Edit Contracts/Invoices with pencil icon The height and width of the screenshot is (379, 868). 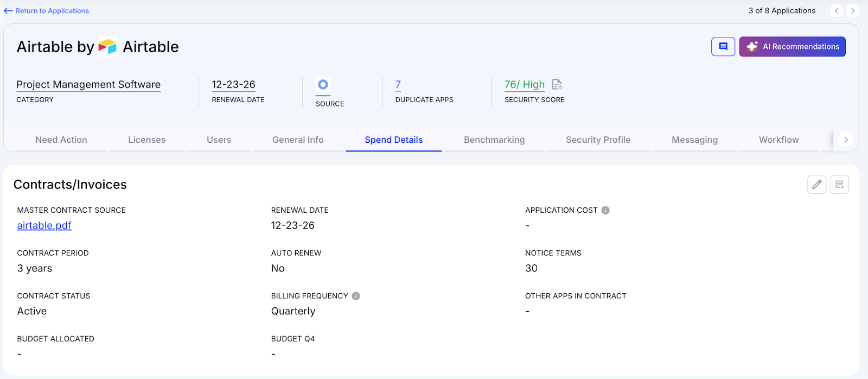(816, 185)
